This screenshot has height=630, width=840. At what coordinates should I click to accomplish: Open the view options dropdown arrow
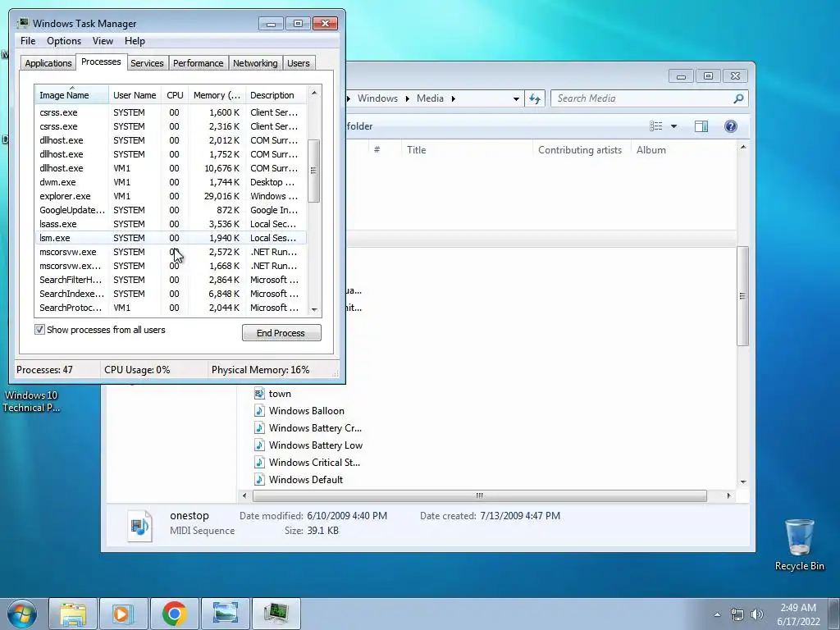pos(674,126)
